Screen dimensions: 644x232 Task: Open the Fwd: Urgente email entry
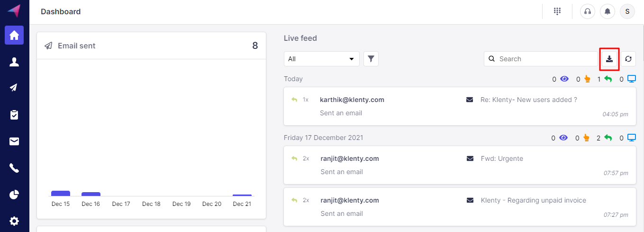[501, 158]
